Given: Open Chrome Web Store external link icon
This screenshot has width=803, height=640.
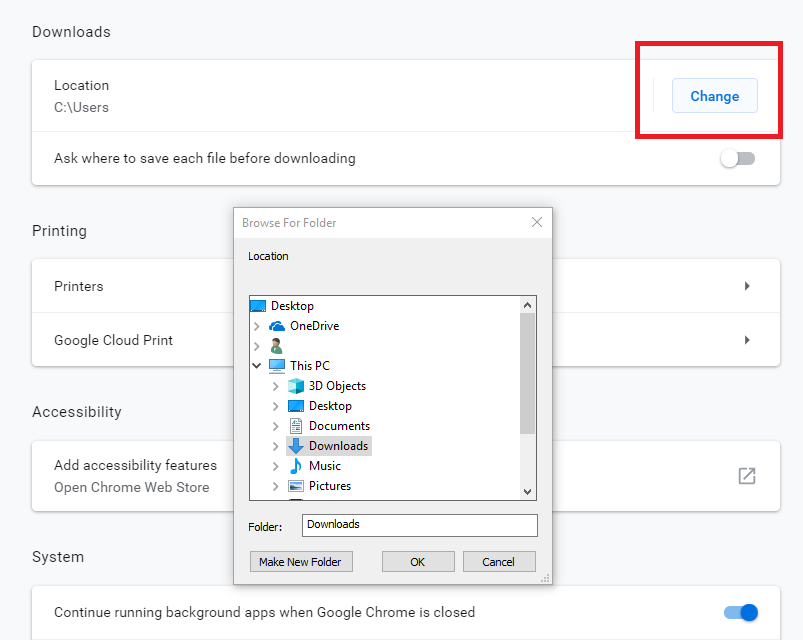Looking at the screenshot, I should coord(747,476).
